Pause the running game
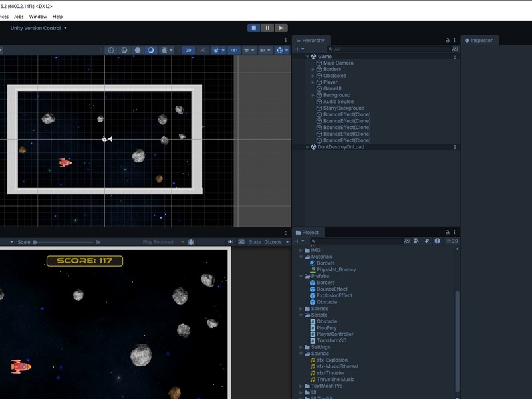The height and width of the screenshot is (399, 532). (x=267, y=28)
